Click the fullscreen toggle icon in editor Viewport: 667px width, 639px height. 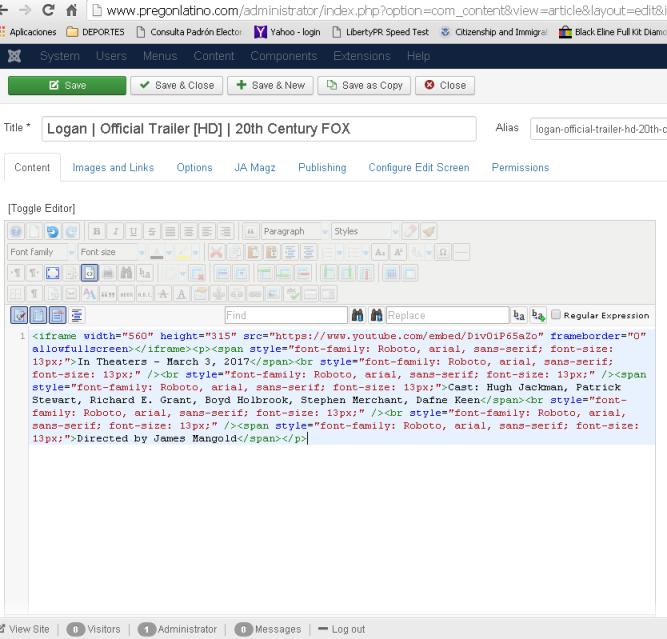click(x=53, y=273)
